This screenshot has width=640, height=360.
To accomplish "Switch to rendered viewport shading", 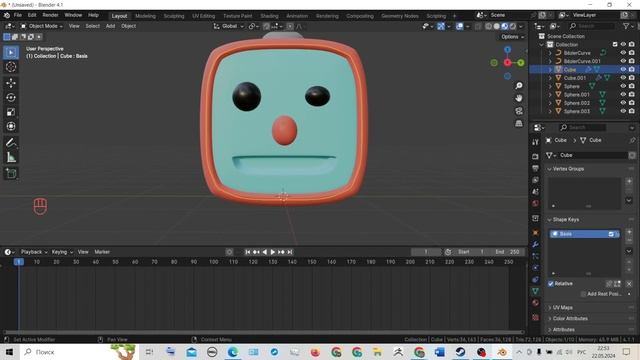I will (x=513, y=26).
